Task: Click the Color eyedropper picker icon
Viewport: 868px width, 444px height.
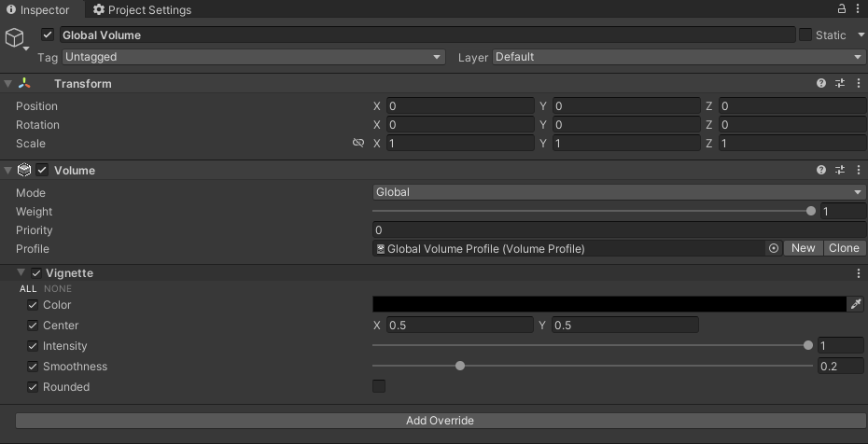Action: coord(856,305)
